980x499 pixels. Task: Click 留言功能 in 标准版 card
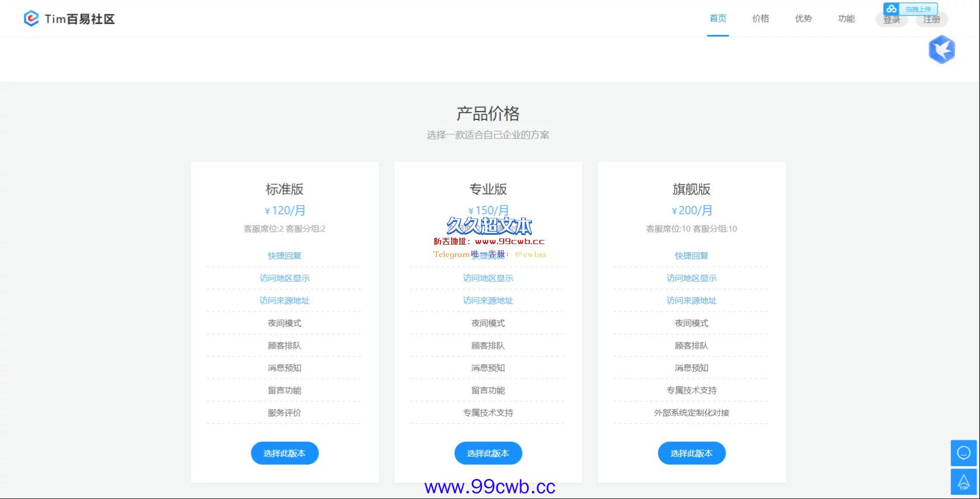tap(285, 390)
